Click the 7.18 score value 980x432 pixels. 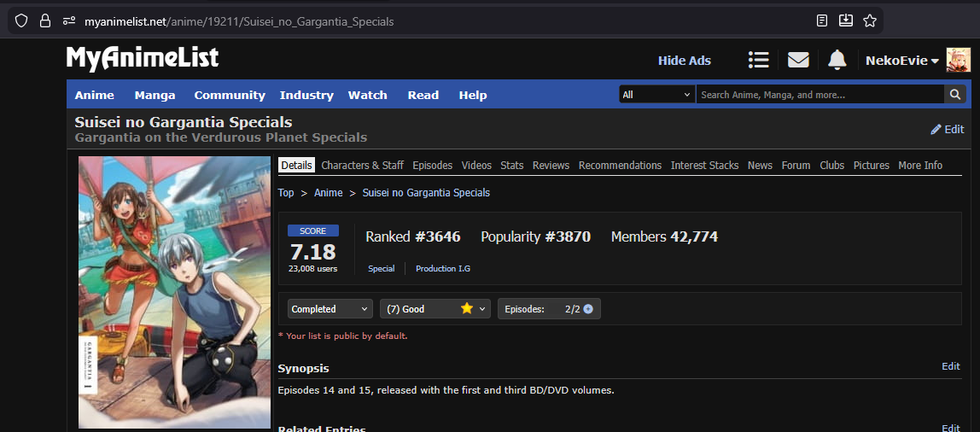tap(313, 252)
